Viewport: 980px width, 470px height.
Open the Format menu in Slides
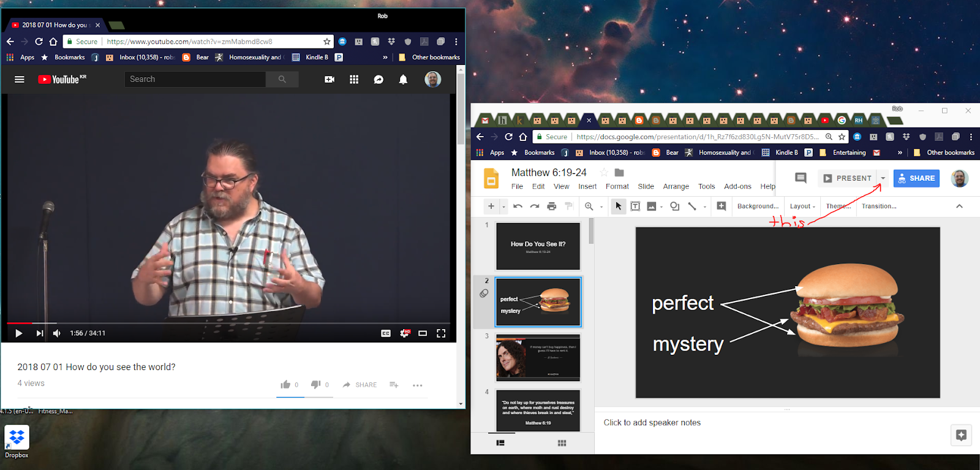[617, 186]
